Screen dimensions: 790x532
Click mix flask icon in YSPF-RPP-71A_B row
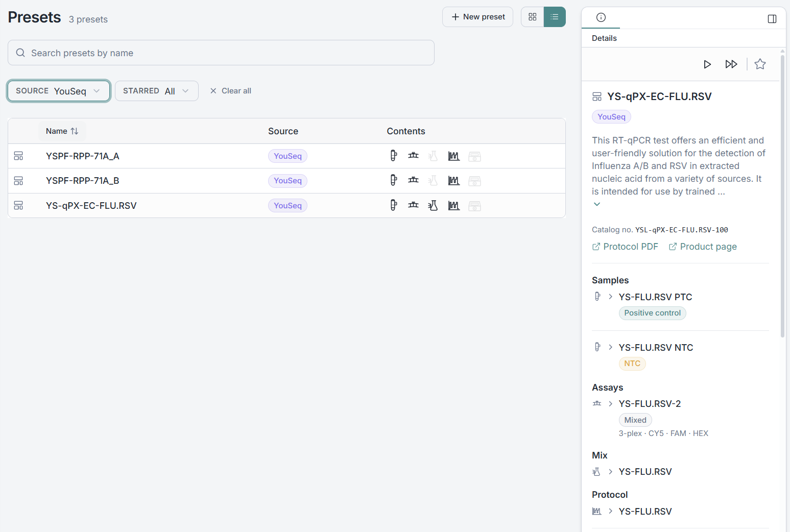[433, 180]
